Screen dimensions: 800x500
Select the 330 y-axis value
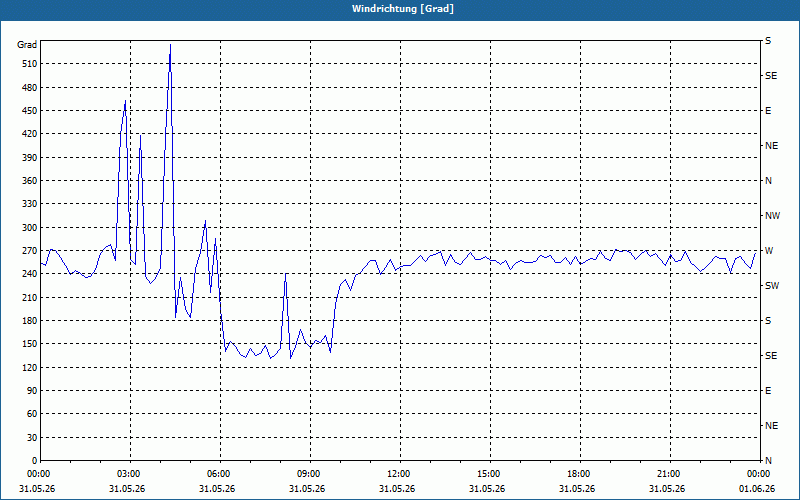[x=30, y=204]
